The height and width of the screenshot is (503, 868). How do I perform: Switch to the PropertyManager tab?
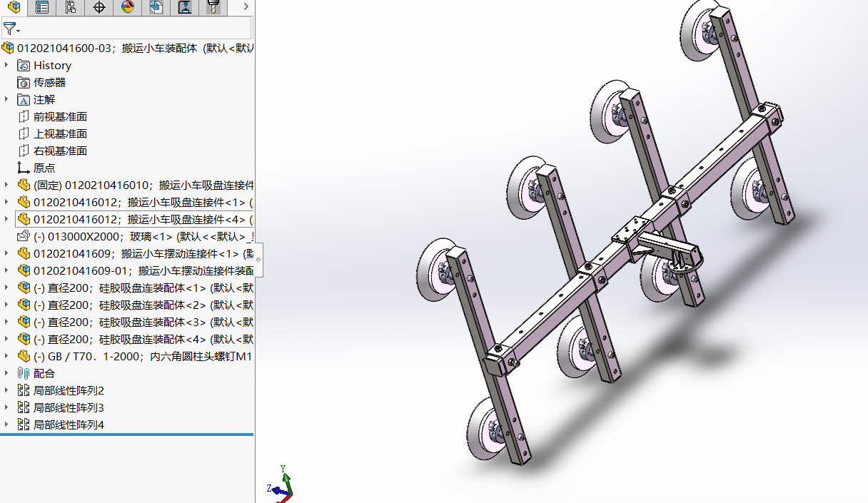[x=42, y=7]
